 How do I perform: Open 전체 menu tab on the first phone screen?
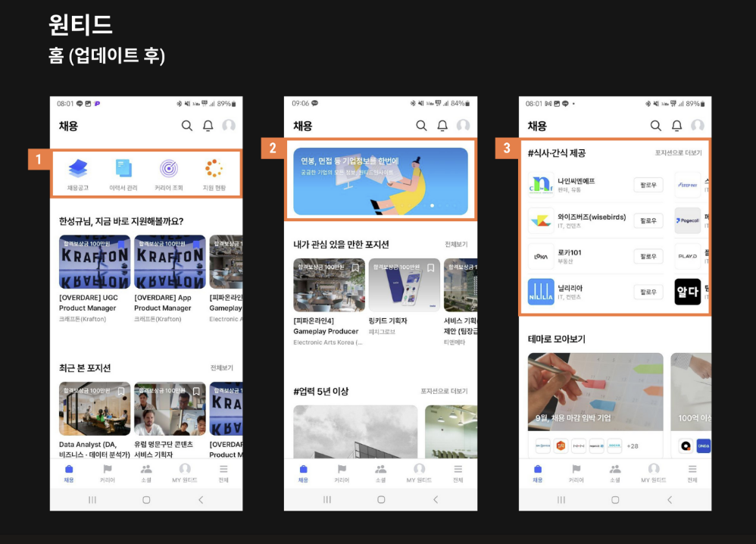coord(223,473)
